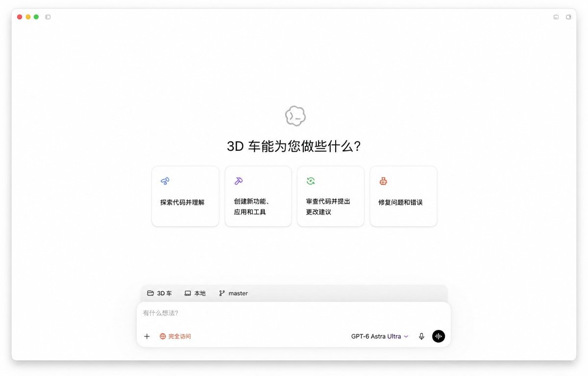
Task: Click the purple hammer icon on the second card
Action: point(239,181)
